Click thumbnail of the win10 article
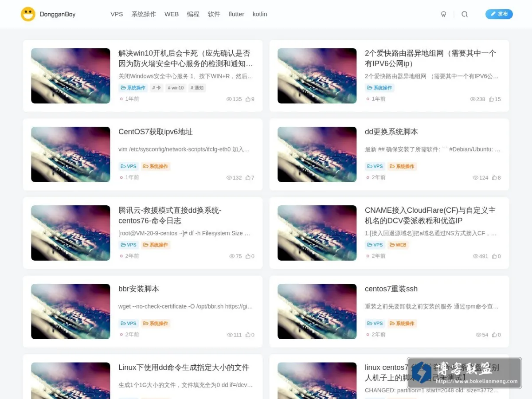The width and height of the screenshot is (532, 399). (x=70, y=76)
